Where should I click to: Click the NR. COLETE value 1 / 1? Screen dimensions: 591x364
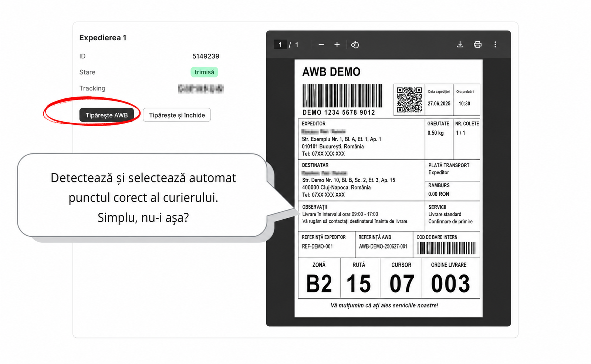pos(460,133)
